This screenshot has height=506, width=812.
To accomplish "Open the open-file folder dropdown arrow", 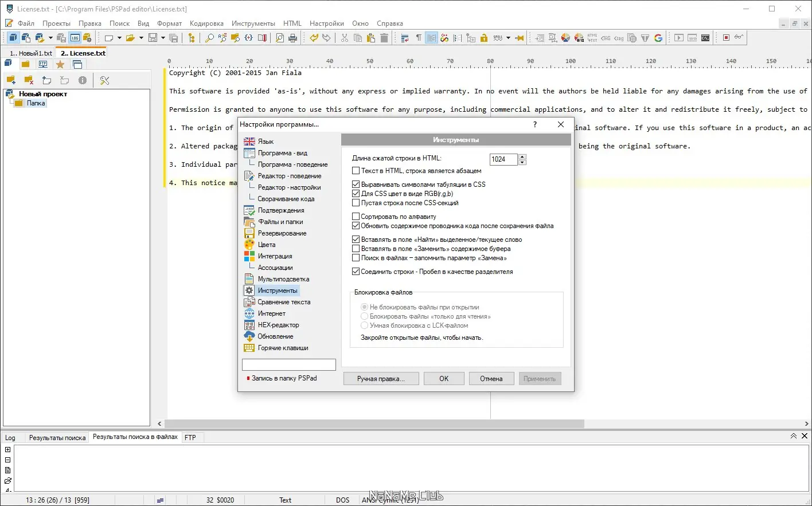I will (141, 38).
